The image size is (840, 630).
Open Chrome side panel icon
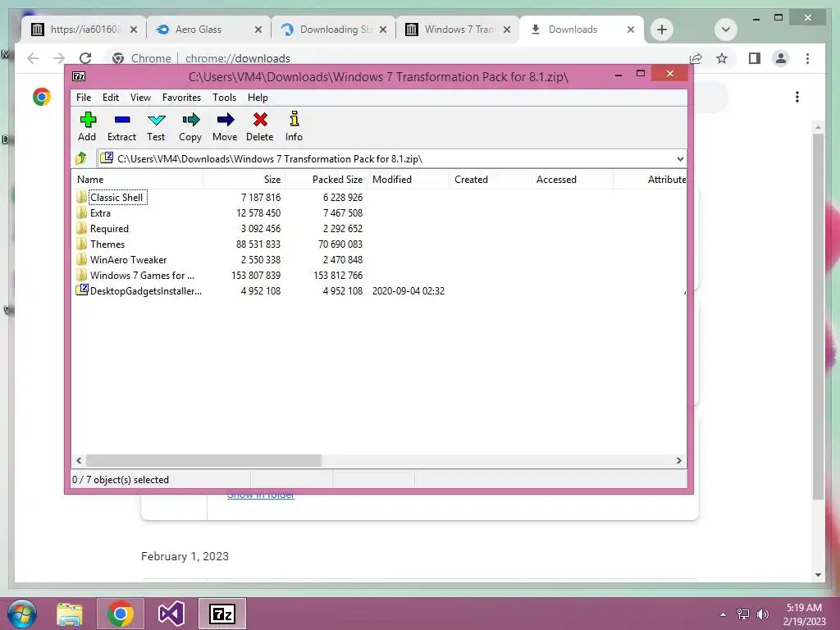coord(755,58)
